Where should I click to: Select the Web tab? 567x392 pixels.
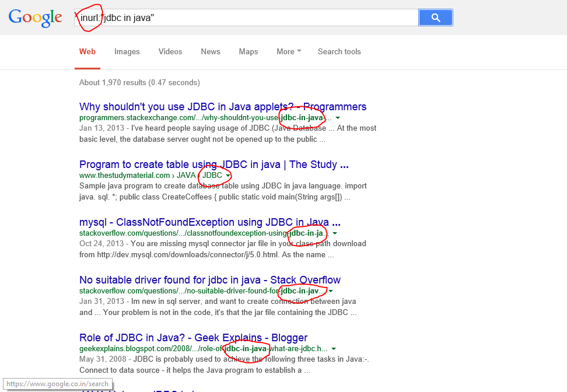pos(87,52)
